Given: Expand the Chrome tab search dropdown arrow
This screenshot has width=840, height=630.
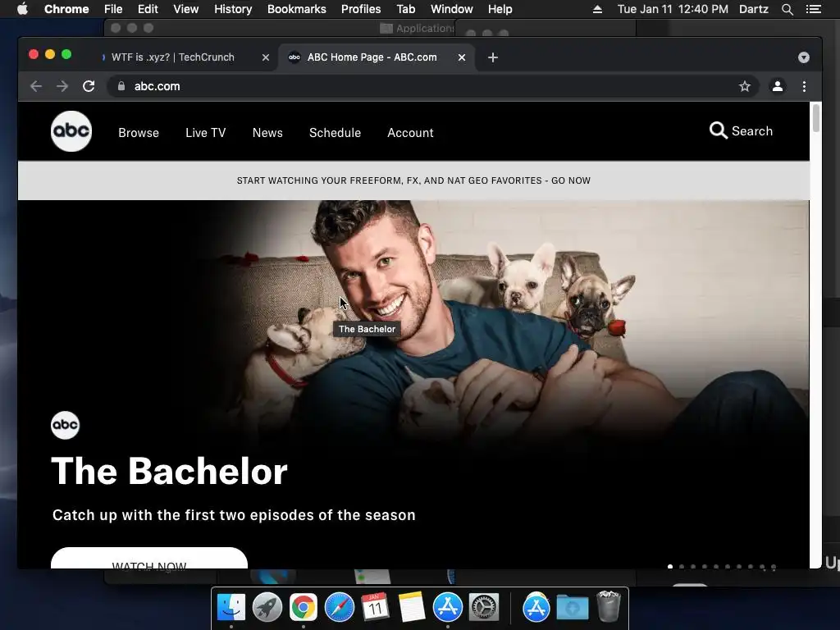Looking at the screenshot, I should (x=804, y=57).
